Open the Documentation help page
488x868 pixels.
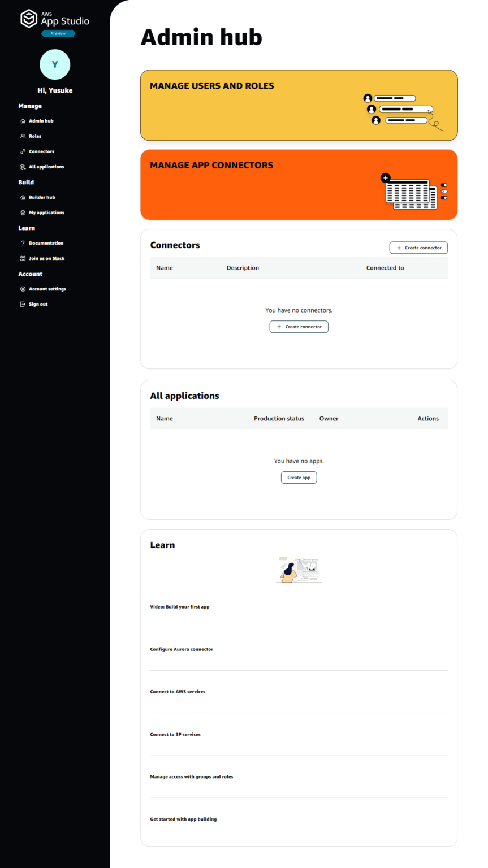coord(45,243)
